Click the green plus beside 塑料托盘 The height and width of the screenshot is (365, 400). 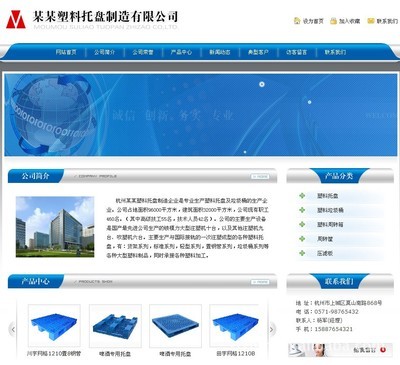tap(302, 196)
